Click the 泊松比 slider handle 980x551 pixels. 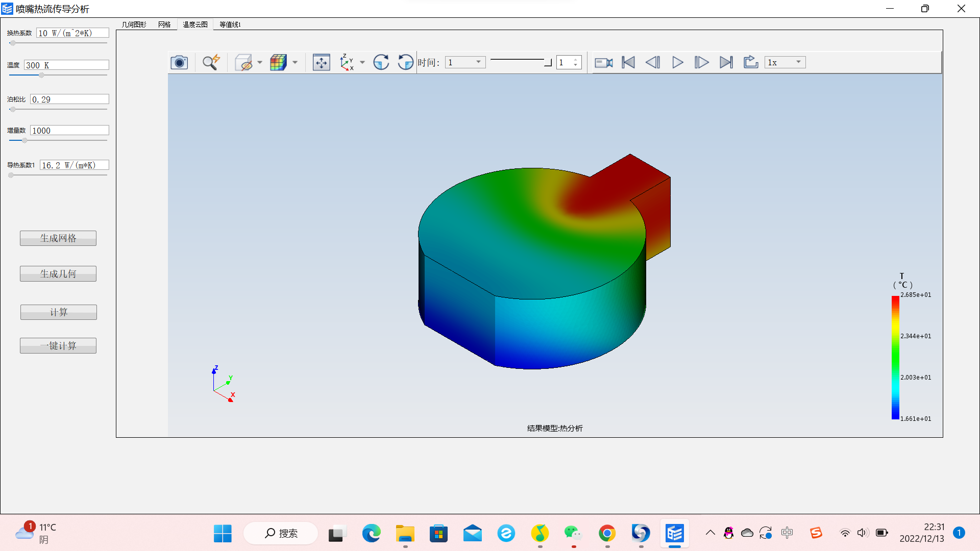click(13, 110)
